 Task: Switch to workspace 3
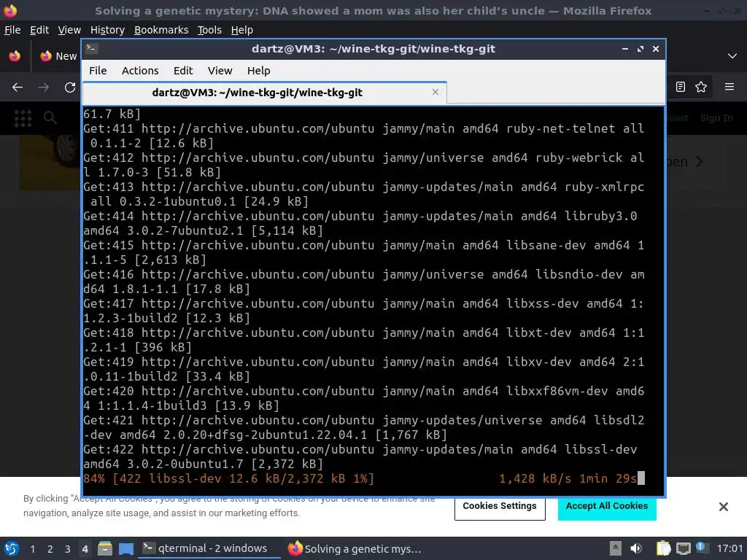68,549
